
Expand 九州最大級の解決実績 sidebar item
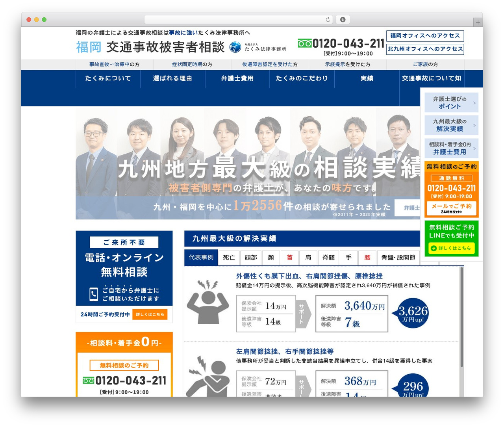coord(451,125)
